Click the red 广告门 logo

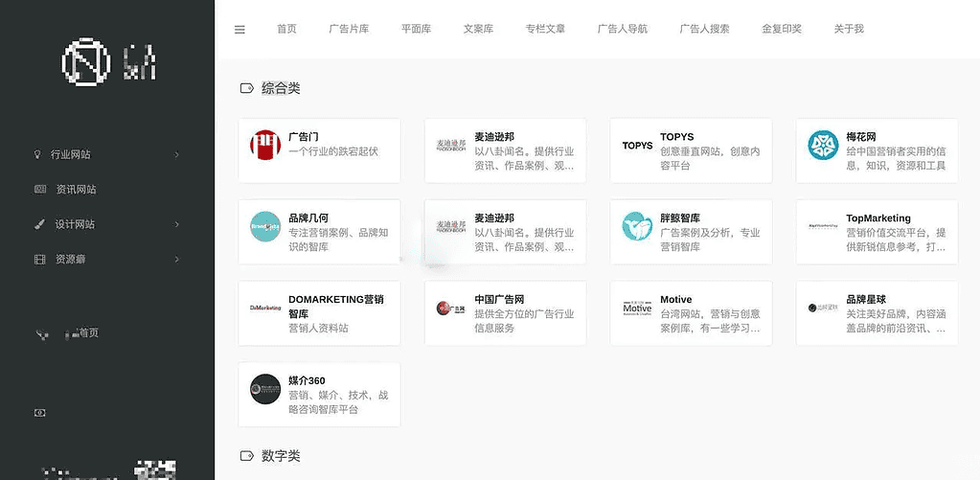pos(265,145)
